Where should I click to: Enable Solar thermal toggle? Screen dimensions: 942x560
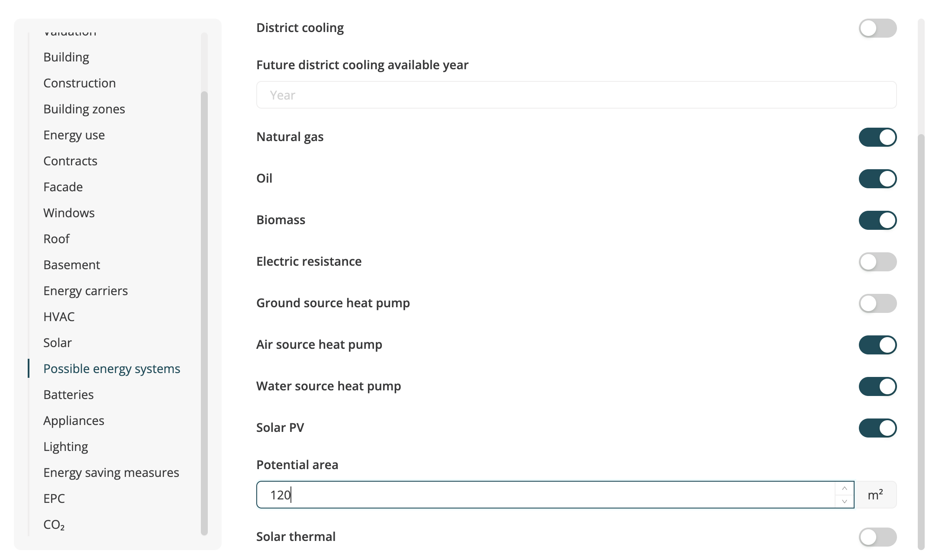[x=877, y=537]
